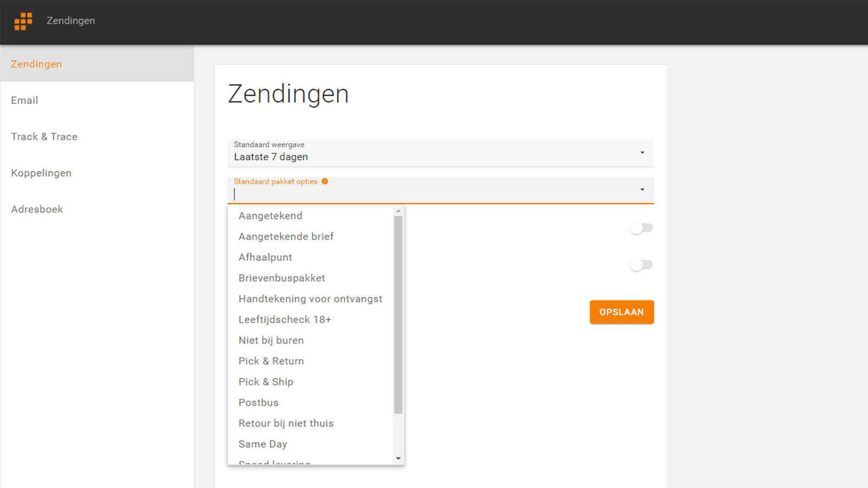868x488 pixels.
Task: Enable the first toggle switch
Action: [x=641, y=228]
